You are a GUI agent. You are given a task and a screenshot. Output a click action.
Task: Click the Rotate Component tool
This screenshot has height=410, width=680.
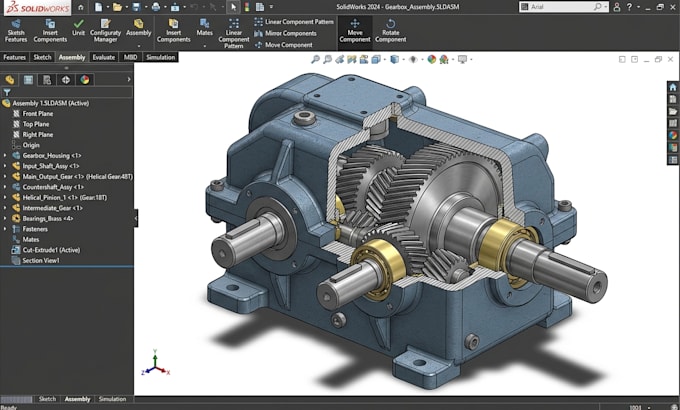(390, 30)
